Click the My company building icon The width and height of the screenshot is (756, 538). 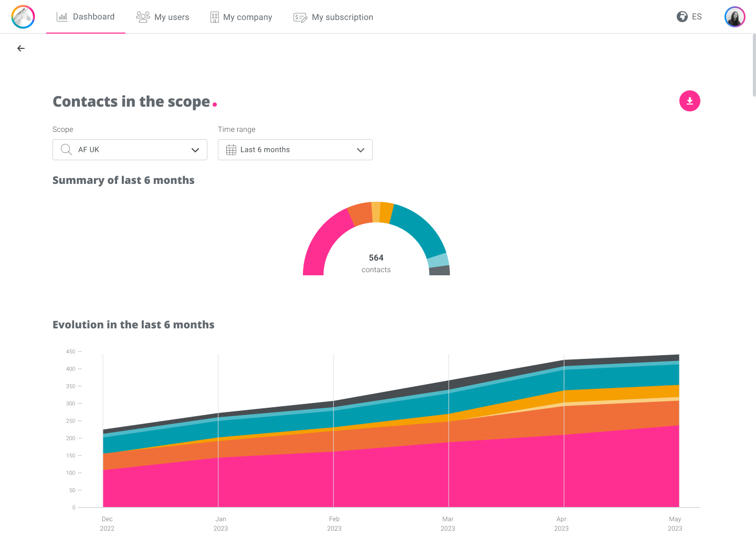(215, 17)
